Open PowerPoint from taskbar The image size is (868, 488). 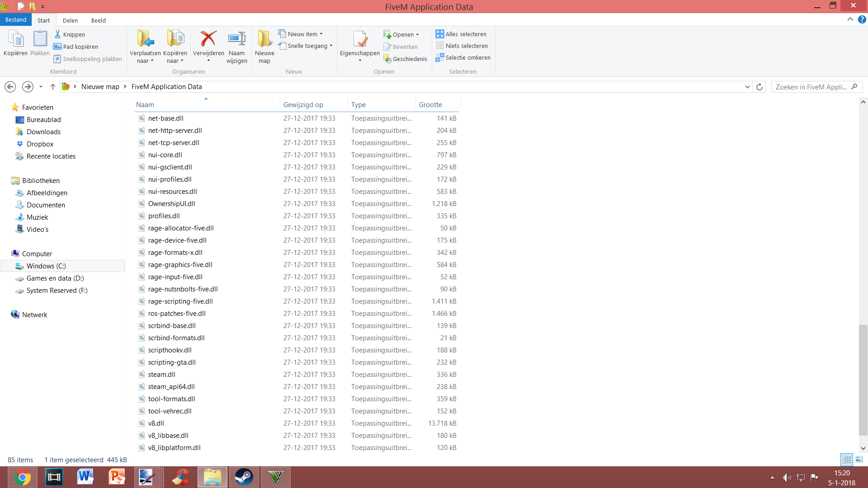pyautogui.click(x=117, y=477)
